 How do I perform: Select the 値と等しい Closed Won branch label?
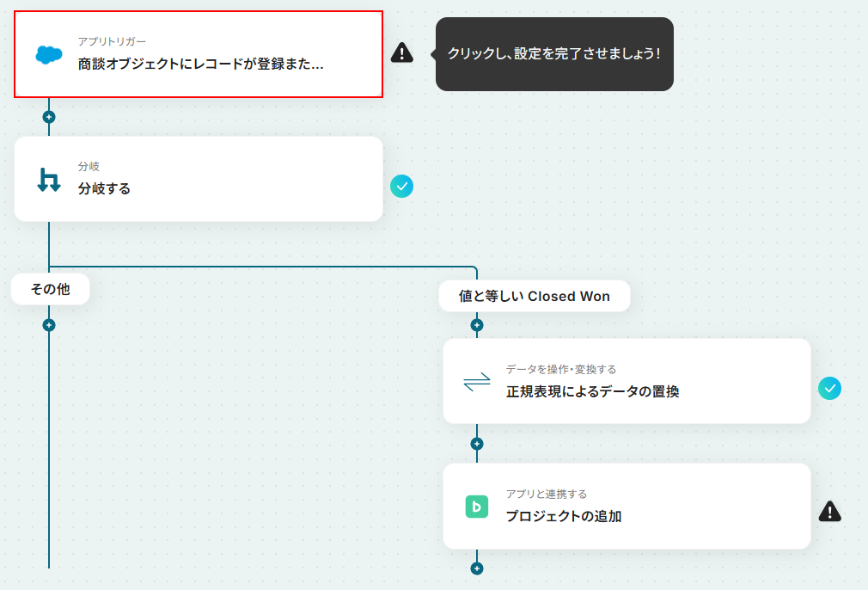(535, 296)
